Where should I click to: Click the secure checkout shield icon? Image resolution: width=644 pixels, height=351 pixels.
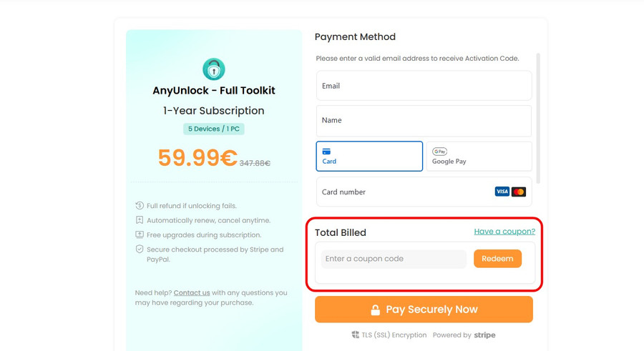click(x=140, y=249)
